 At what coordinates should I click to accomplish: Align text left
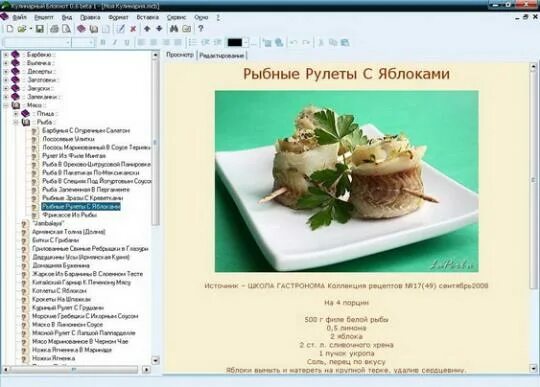[x=141, y=42]
